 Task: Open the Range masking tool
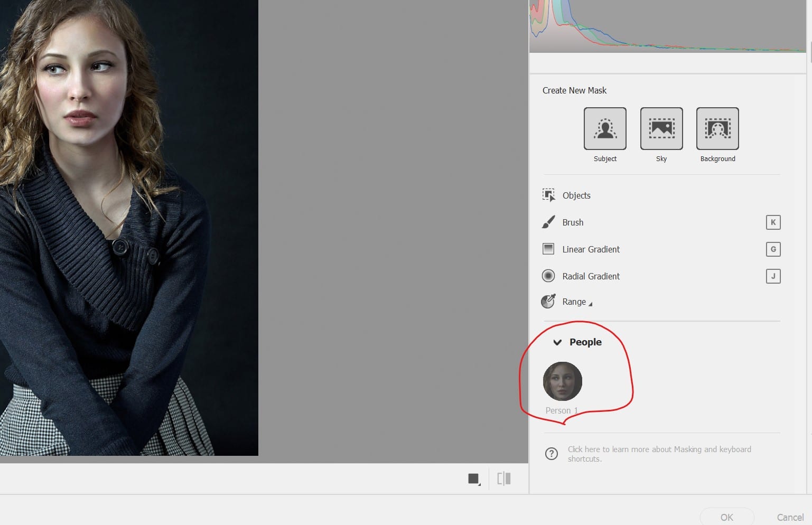(x=574, y=302)
